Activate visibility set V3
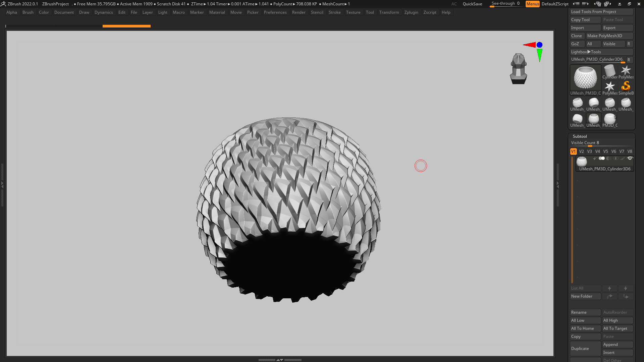The height and width of the screenshot is (362, 644). [x=589, y=152]
